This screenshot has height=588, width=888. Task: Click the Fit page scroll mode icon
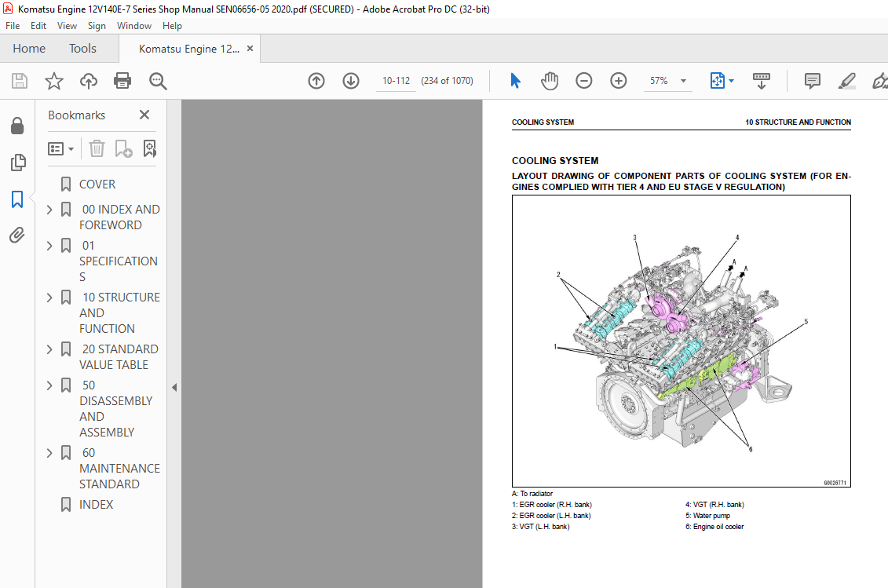pyautogui.click(x=717, y=81)
